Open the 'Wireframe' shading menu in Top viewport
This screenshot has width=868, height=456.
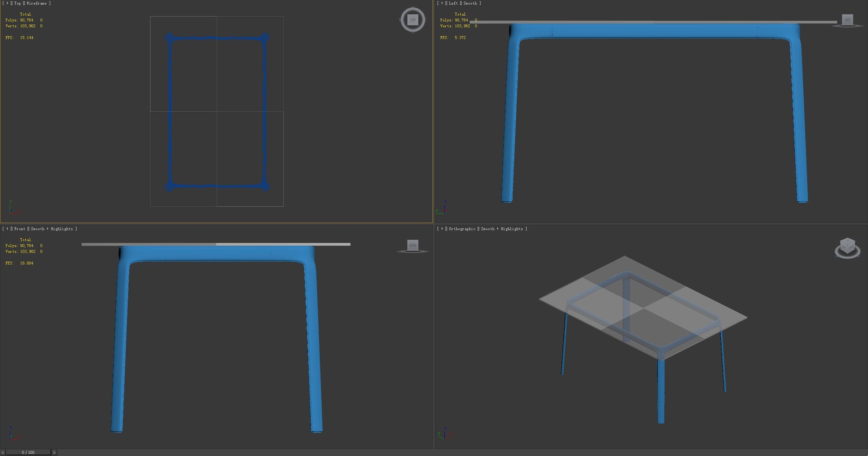[37, 3]
